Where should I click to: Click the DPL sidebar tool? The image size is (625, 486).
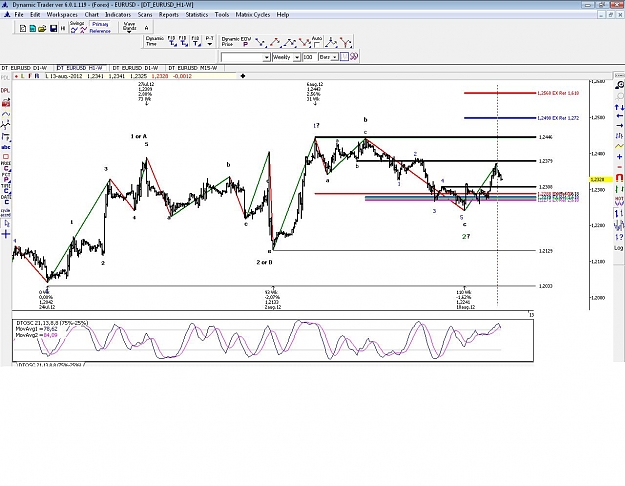tap(5, 91)
